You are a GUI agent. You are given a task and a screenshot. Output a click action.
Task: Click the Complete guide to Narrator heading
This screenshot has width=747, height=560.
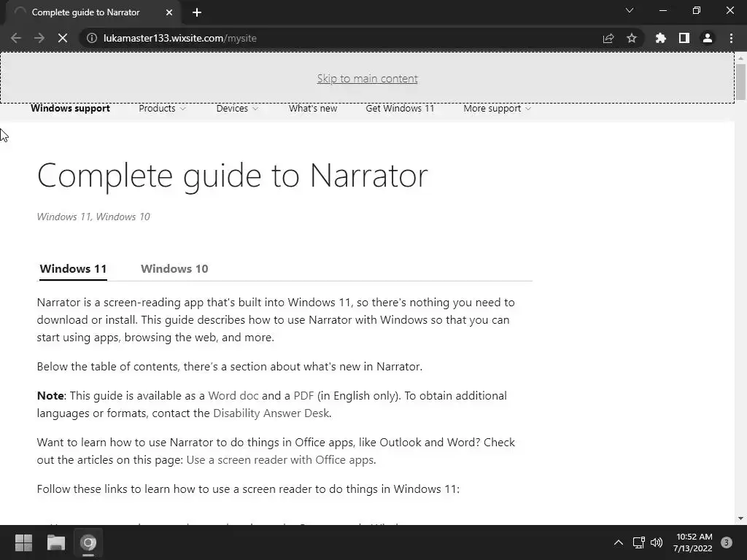[233, 175]
